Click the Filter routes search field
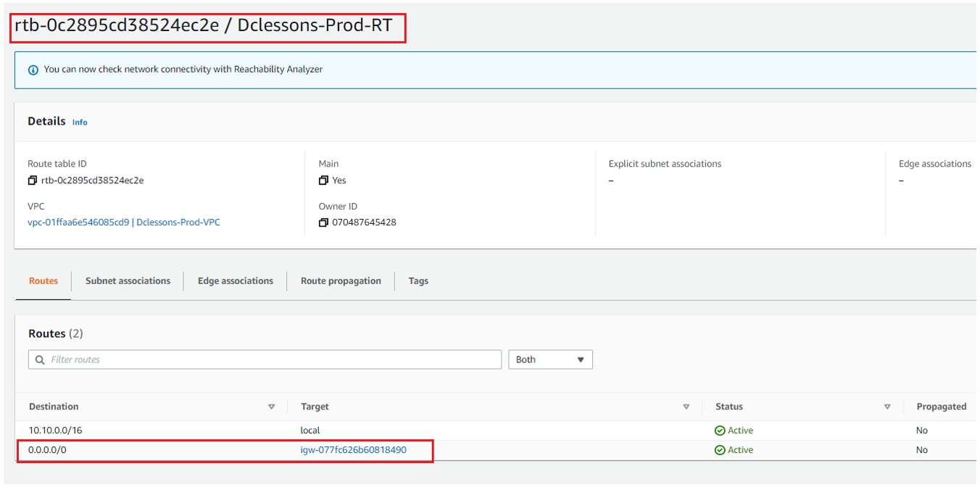980x487 pixels. (268, 360)
